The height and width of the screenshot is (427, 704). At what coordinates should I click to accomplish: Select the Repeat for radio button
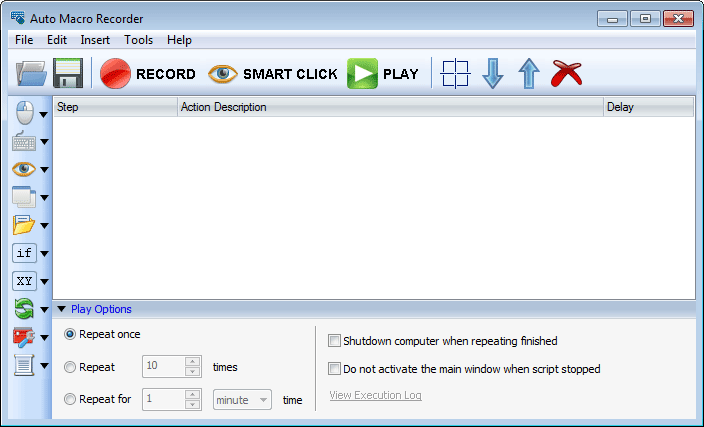tap(70, 399)
